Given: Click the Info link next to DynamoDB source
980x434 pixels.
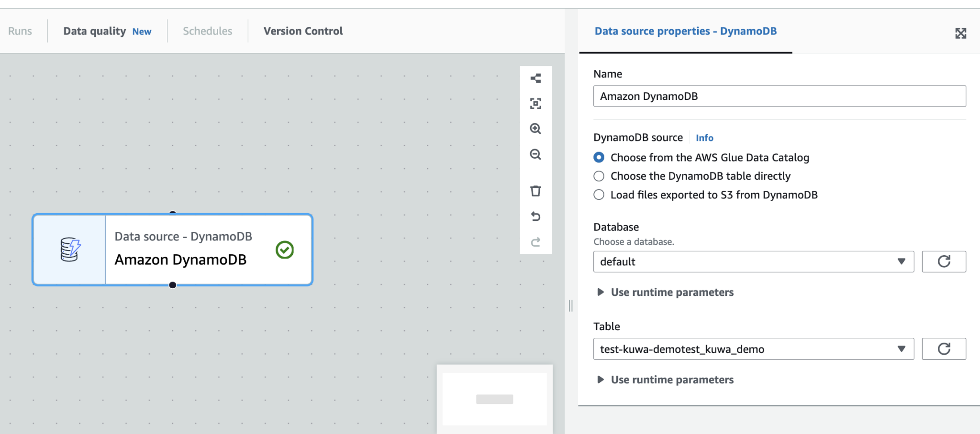Looking at the screenshot, I should pos(704,138).
